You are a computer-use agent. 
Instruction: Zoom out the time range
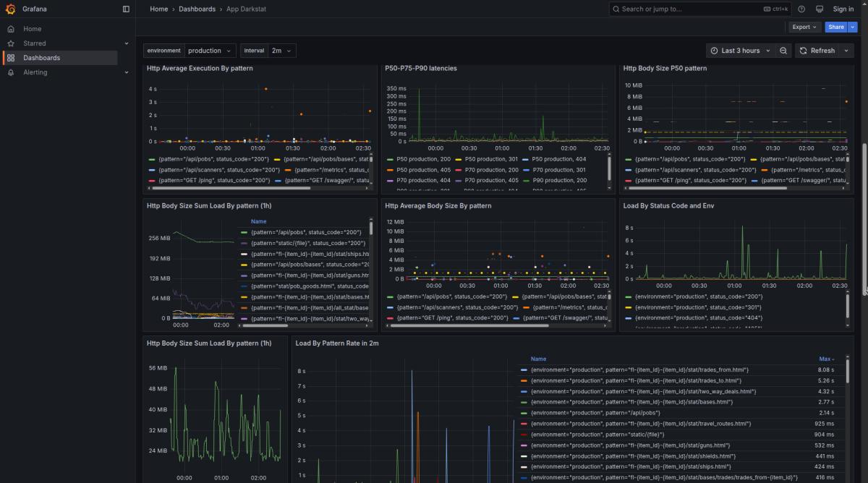[x=783, y=51]
